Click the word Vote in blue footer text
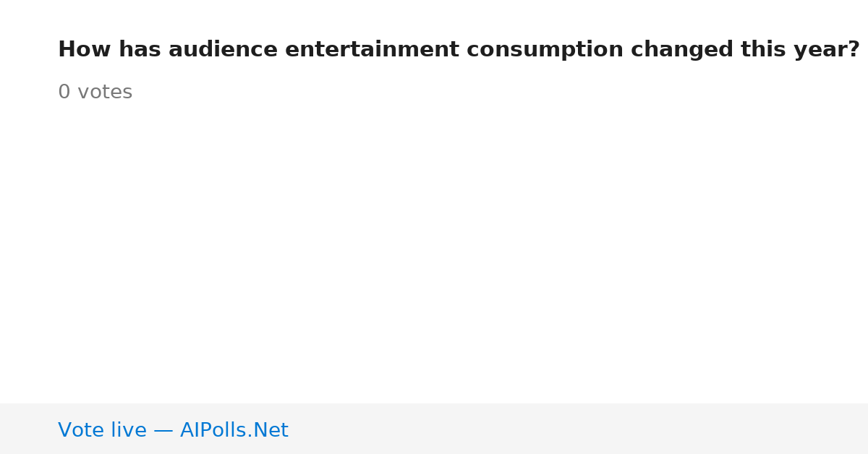 [79, 430]
